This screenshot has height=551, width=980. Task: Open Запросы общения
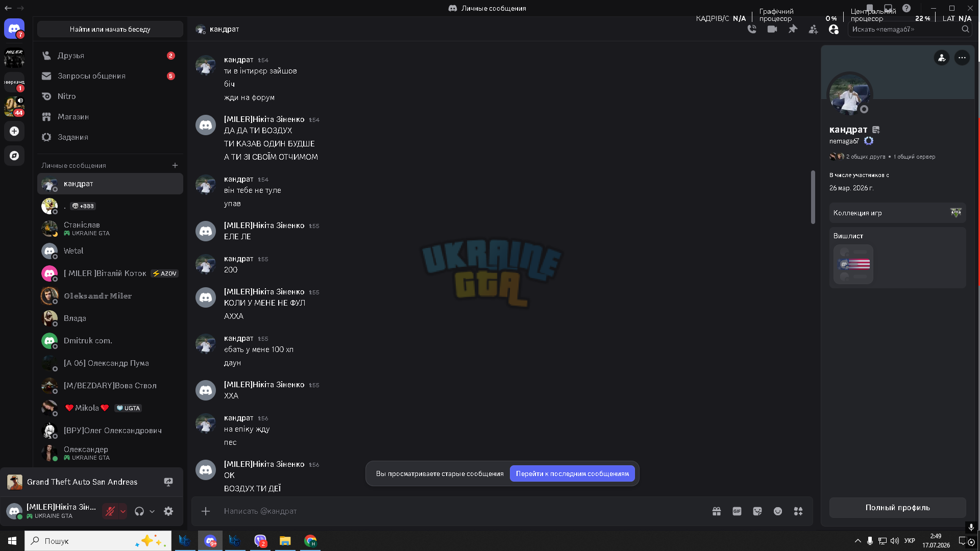click(x=110, y=76)
